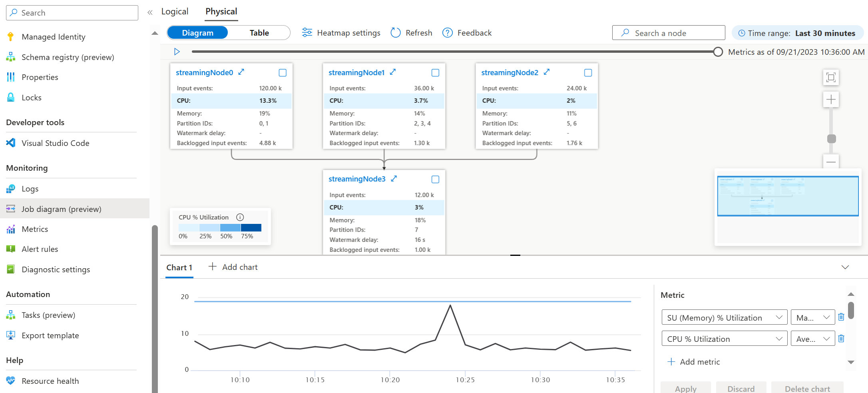Open Heatmap settings
Image resolution: width=868 pixels, height=393 pixels.
coord(341,33)
